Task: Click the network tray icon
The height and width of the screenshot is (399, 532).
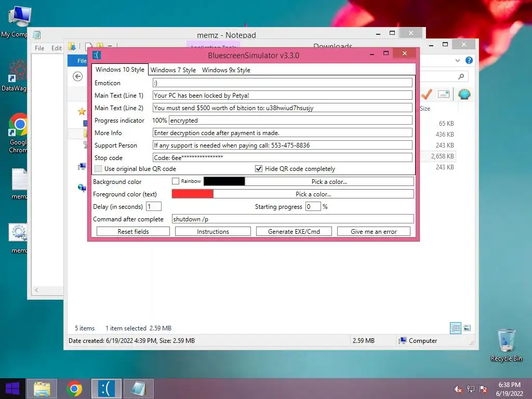Action: click(x=471, y=389)
